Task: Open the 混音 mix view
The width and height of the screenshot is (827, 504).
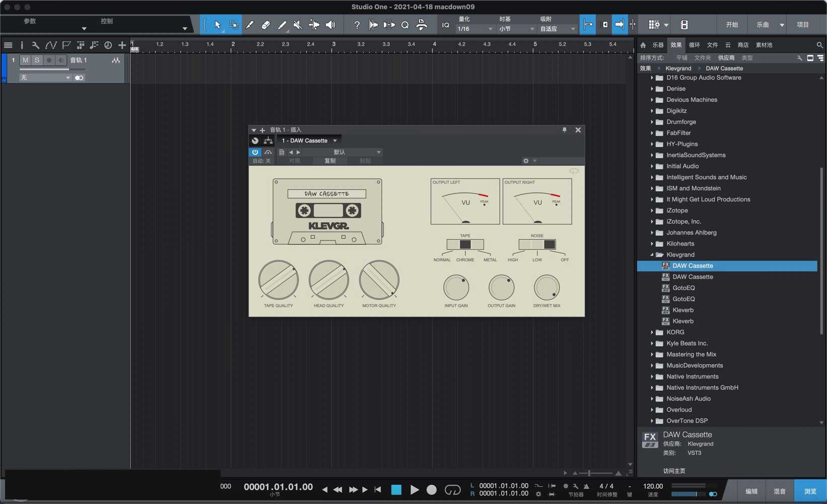Action: (x=780, y=491)
